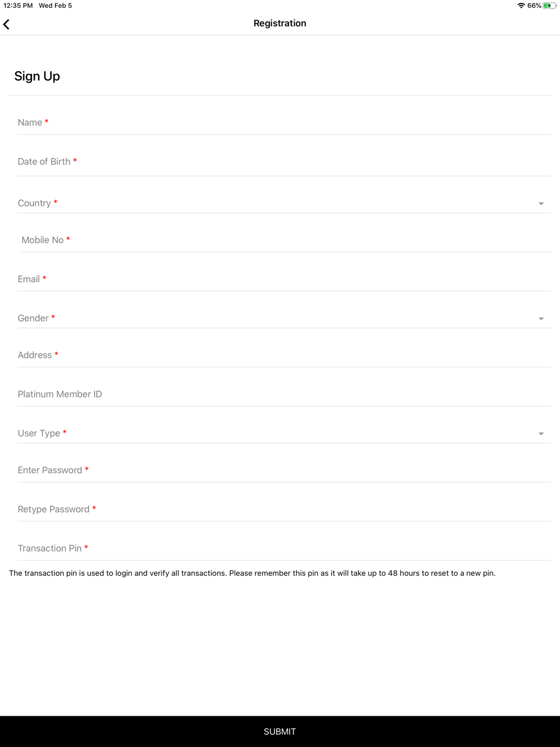Click into the Address field
The height and width of the screenshot is (747, 560).
[x=284, y=355]
